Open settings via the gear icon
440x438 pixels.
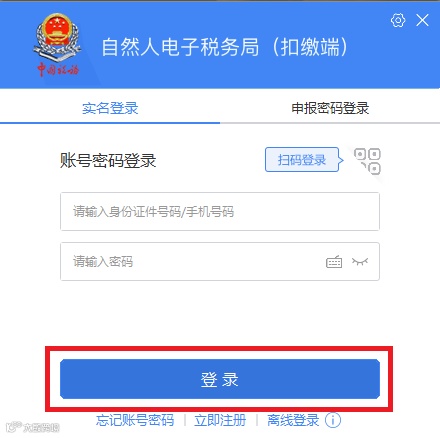pyautogui.click(x=398, y=20)
